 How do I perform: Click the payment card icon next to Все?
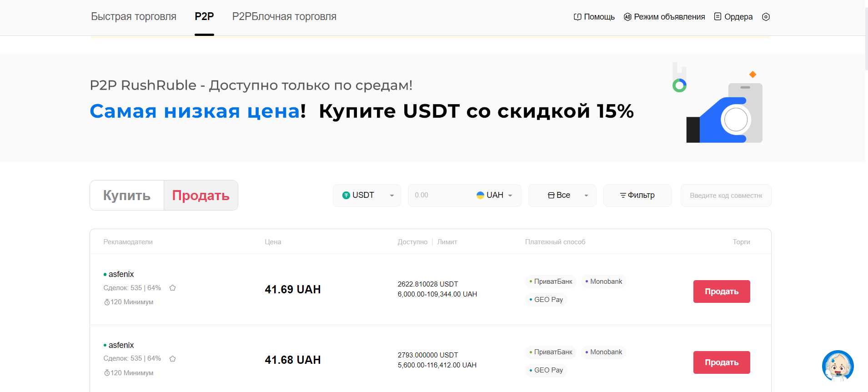[x=551, y=196]
